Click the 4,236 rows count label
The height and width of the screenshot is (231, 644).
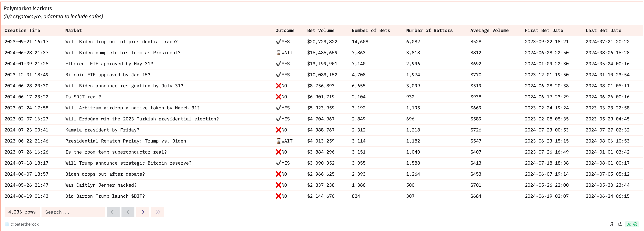coord(22,212)
